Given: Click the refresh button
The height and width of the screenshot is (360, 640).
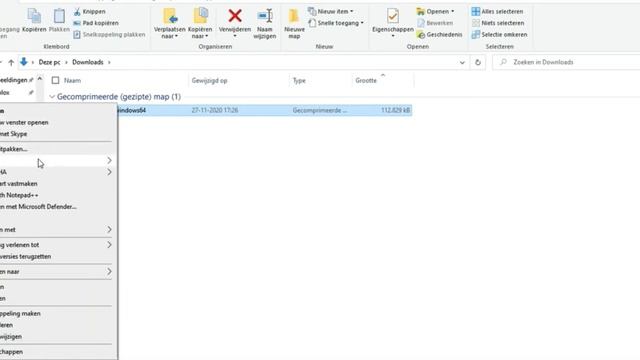Looking at the screenshot, I should pos(478,62).
